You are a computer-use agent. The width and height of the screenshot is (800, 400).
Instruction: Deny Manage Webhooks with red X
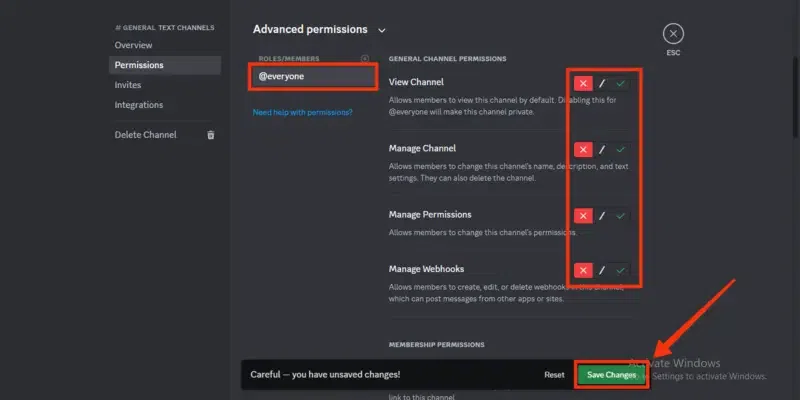pos(582,270)
